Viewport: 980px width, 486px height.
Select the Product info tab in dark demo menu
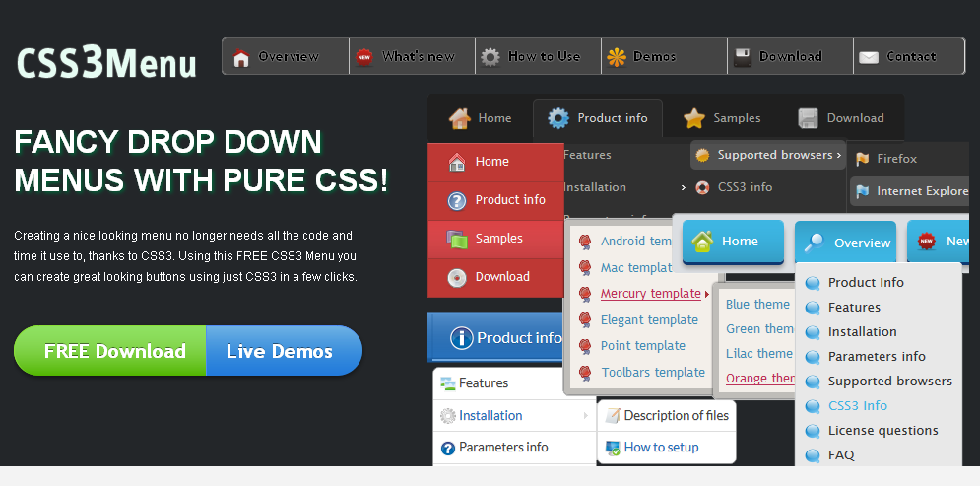click(598, 118)
